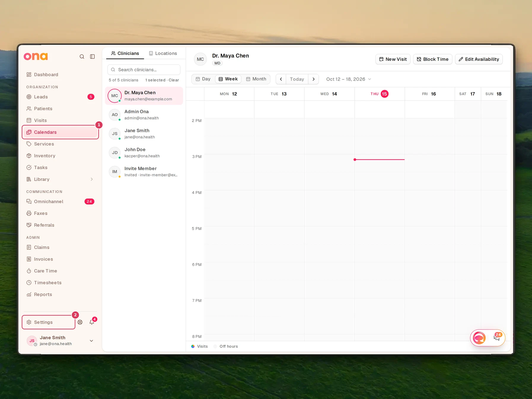The image size is (532, 399).
Task: Switch calendar to Month view
Action: point(256,79)
